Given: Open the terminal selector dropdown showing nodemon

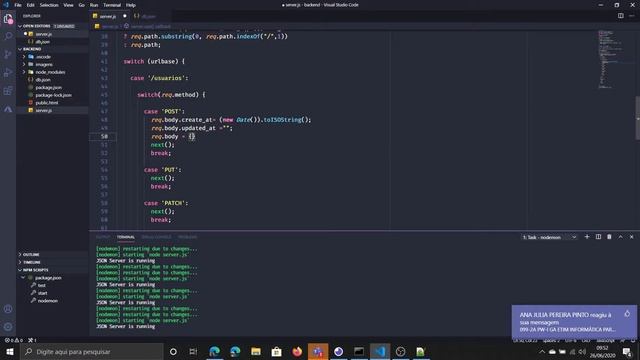Looking at the screenshot, I should pos(549,237).
